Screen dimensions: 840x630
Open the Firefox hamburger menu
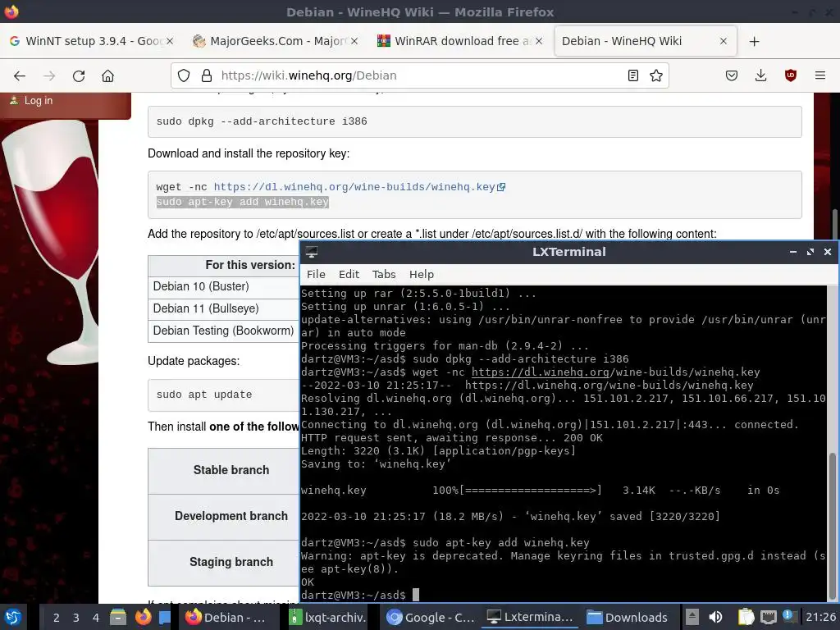click(x=820, y=75)
